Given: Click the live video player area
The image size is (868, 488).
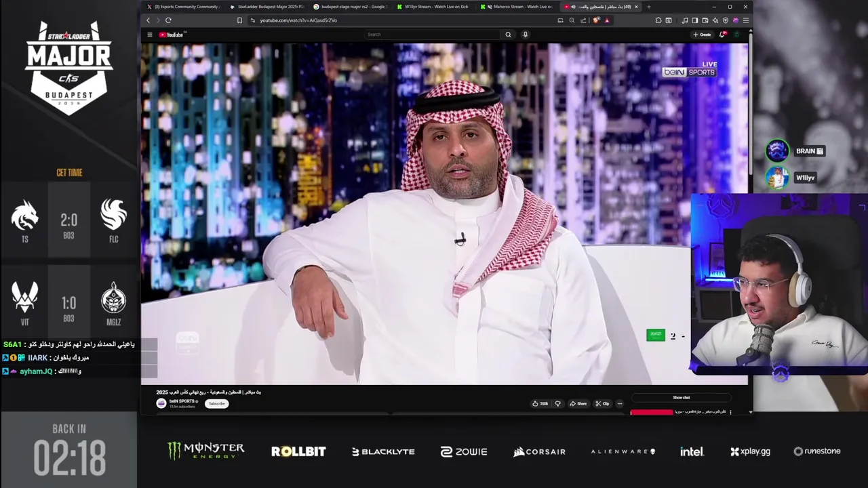Looking at the screenshot, I should [x=444, y=214].
